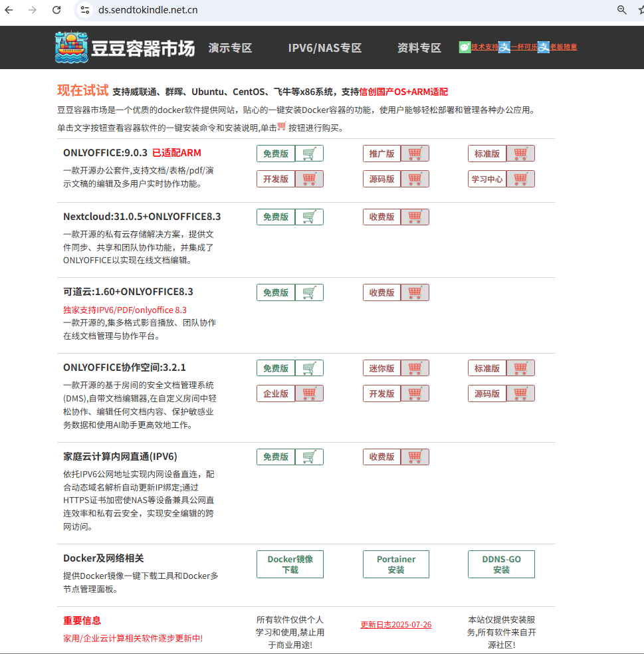This screenshot has width=644, height=654.
Task: Click cart icon beside ONLYOFFICE:9.0.3 标准版
Action: (x=520, y=154)
